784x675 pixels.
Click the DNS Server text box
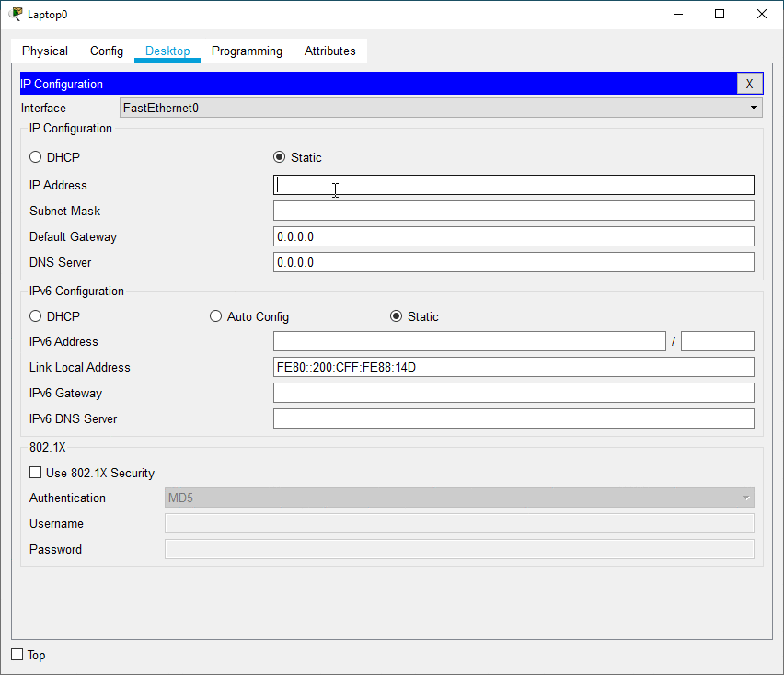pos(513,262)
